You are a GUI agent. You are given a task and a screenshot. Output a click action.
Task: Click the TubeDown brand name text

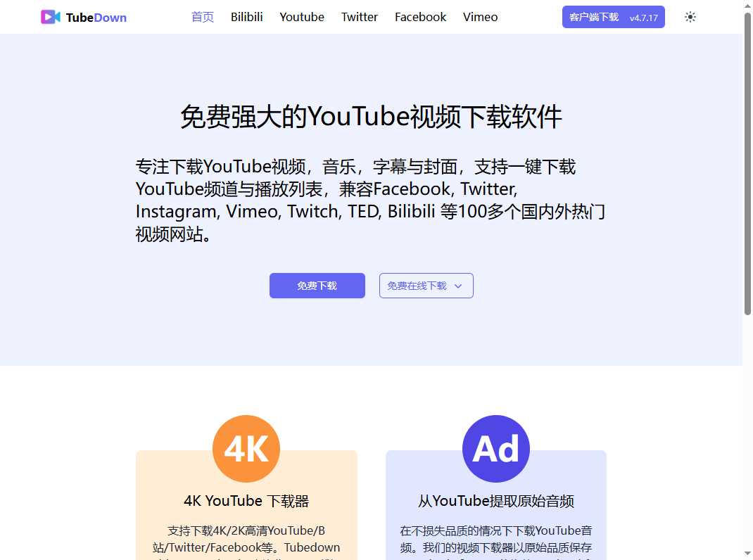pos(95,17)
